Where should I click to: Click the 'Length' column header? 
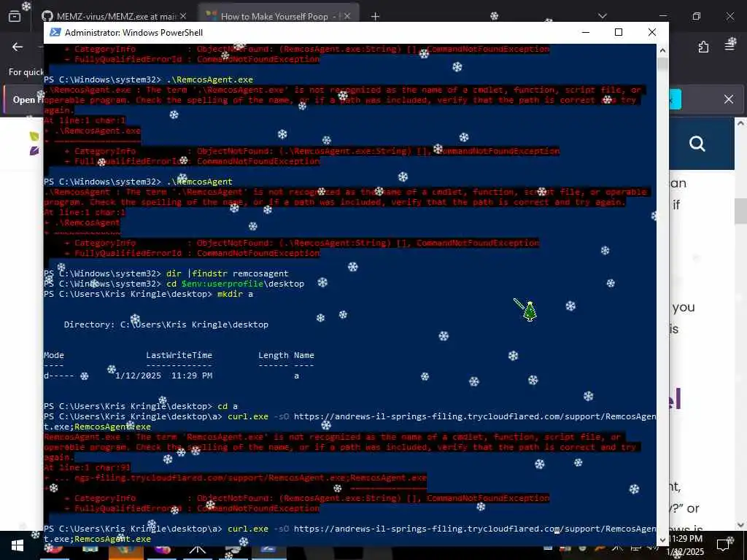[273, 355]
